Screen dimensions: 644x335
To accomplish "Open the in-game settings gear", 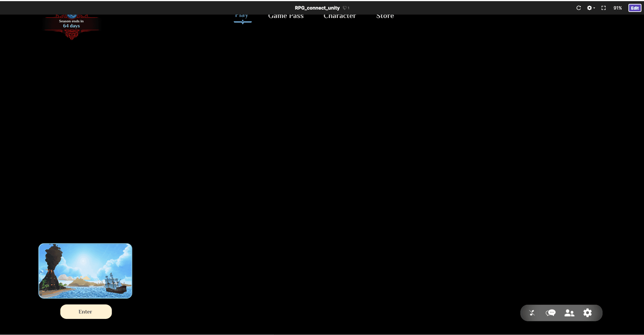I will [588, 313].
